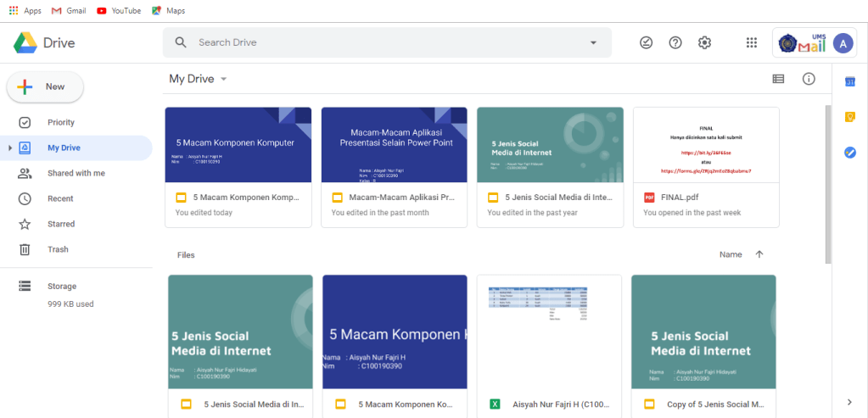868x418 pixels.
Task: Click the Name sort label
Action: pyautogui.click(x=730, y=254)
